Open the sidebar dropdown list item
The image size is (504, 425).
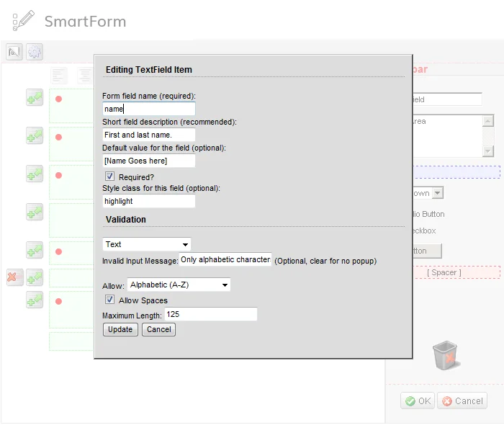[428, 193]
